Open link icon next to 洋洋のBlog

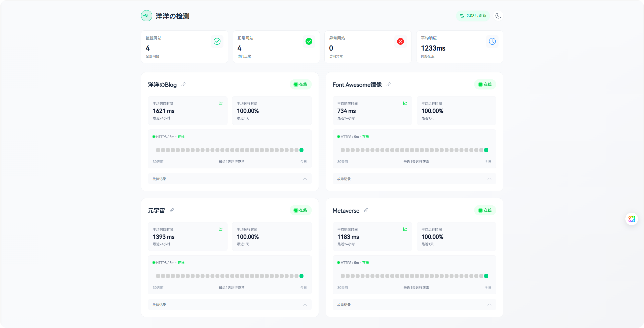coord(183,84)
